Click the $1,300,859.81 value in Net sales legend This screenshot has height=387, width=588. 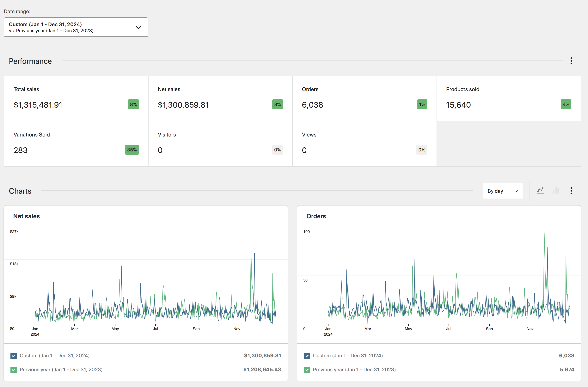tap(262, 356)
